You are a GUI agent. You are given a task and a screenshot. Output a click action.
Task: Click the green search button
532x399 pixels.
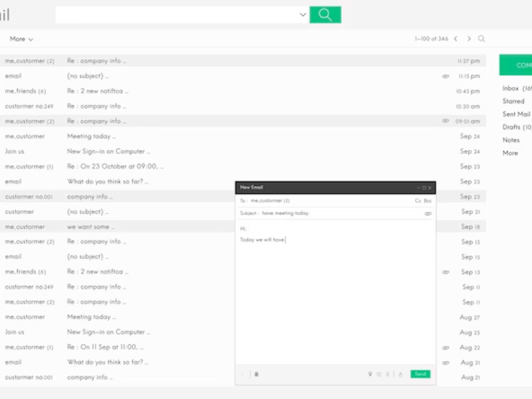pos(325,15)
